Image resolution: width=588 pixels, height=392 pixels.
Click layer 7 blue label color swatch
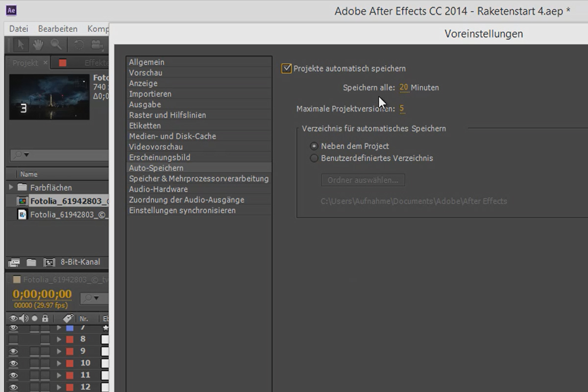[x=70, y=327]
